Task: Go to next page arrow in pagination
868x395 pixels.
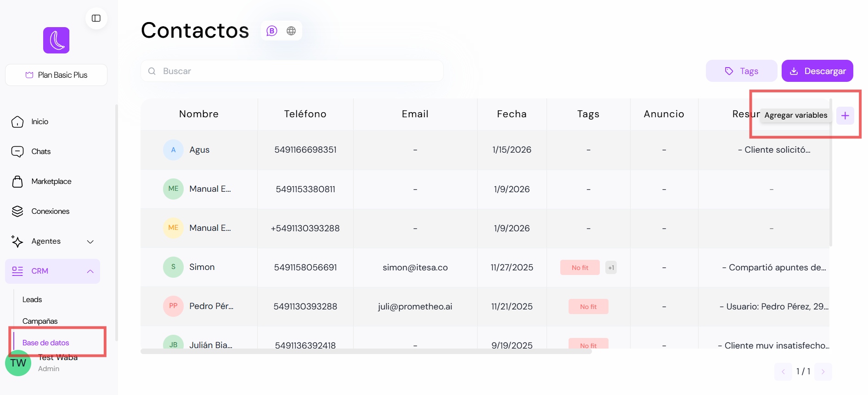Action: click(823, 372)
